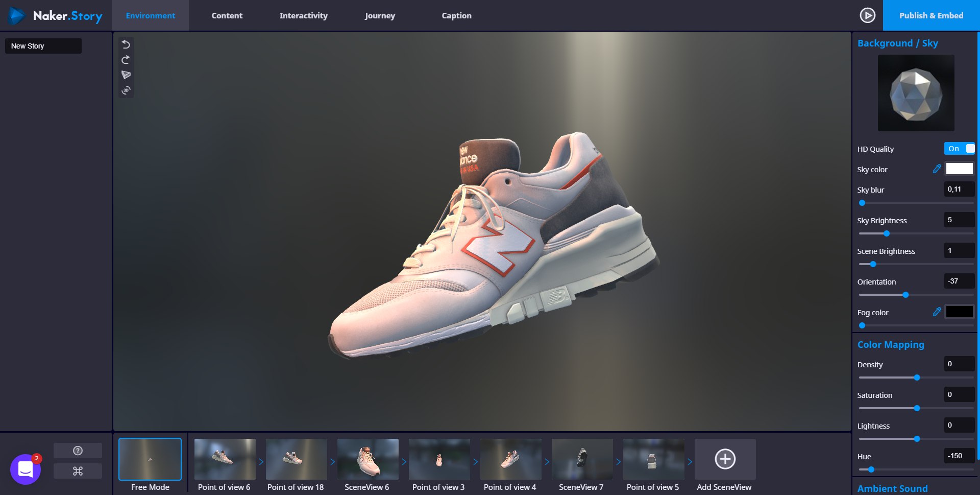Click the preview play button icon
Viewport: 980px width, 495px height.
867,15
